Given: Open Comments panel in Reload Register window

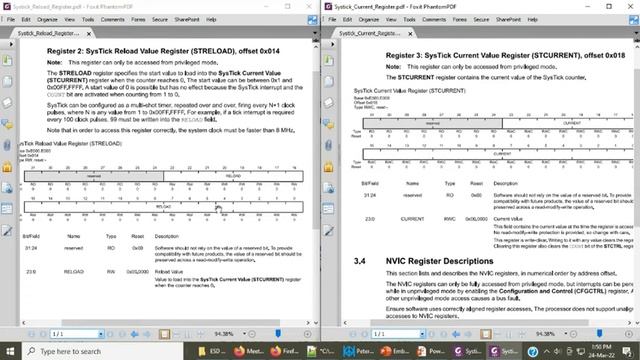Looking at the screenshot, I should click(7, 124).
